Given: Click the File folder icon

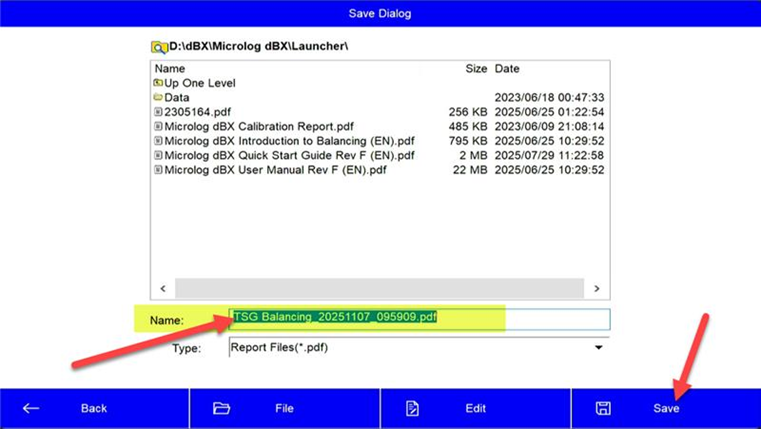Looking at the screenshot, I should 222,408.
